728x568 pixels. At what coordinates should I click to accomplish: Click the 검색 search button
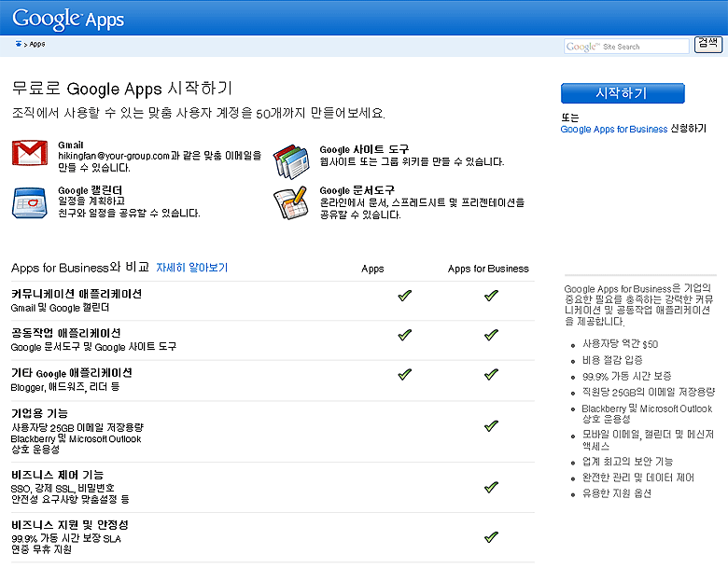click(708, 45)
